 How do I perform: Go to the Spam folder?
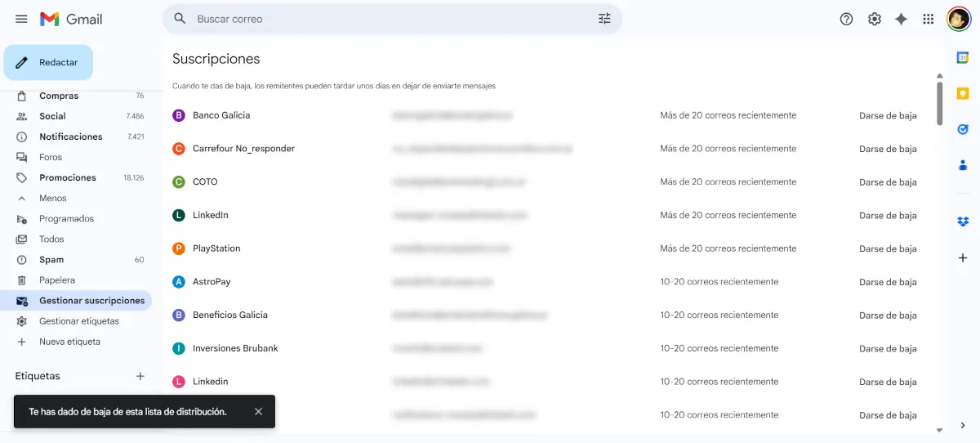point(51,259)
